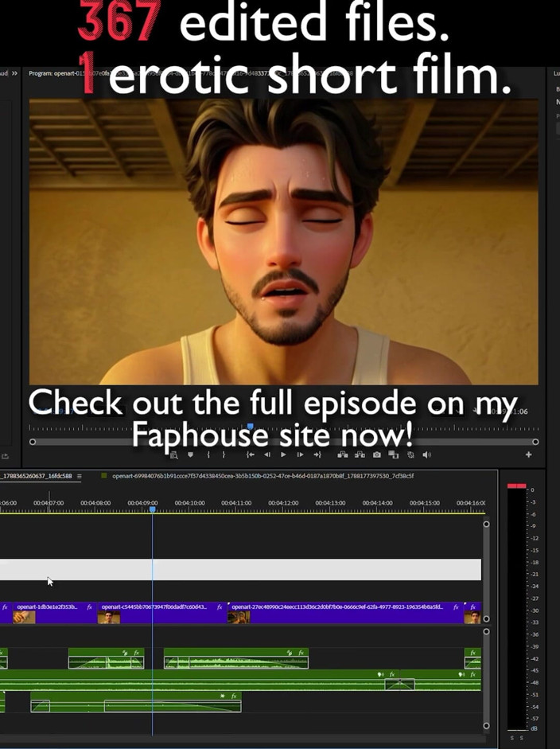Screen dimensions: 560x749
Task: Click the Extract button in the transport bar
Action: tap(360, 454)
